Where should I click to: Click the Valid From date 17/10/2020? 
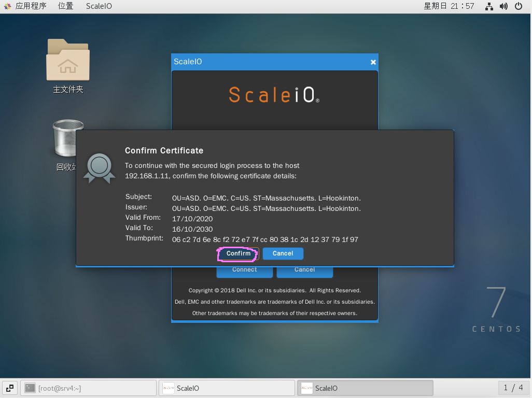tap(192, 219)
